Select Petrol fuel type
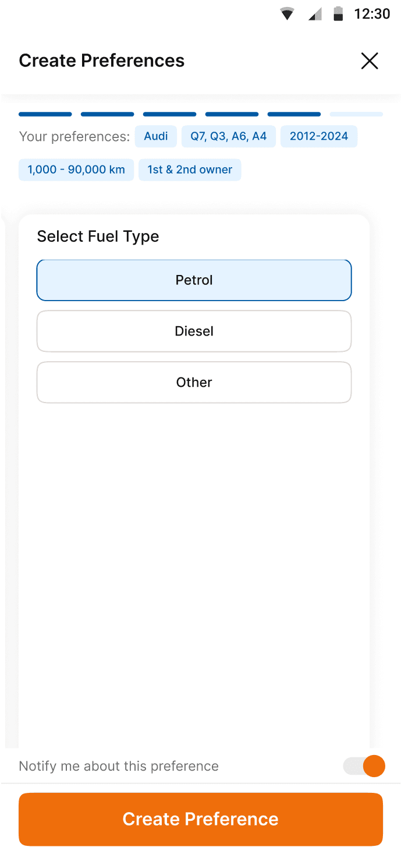The height and width of the screenshot is (868, 401). [x=194, y=280]
